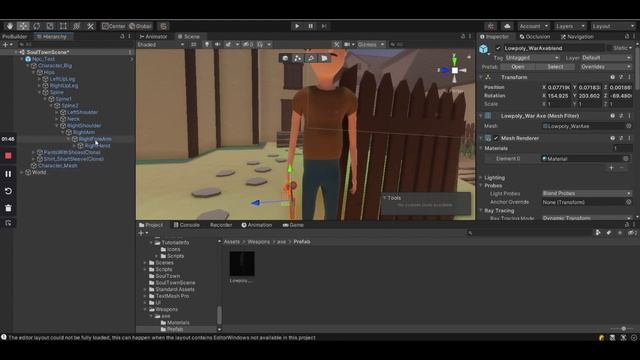Select RightHand in the hierarchy
This screenshot has height=360, width=640.
97,146
